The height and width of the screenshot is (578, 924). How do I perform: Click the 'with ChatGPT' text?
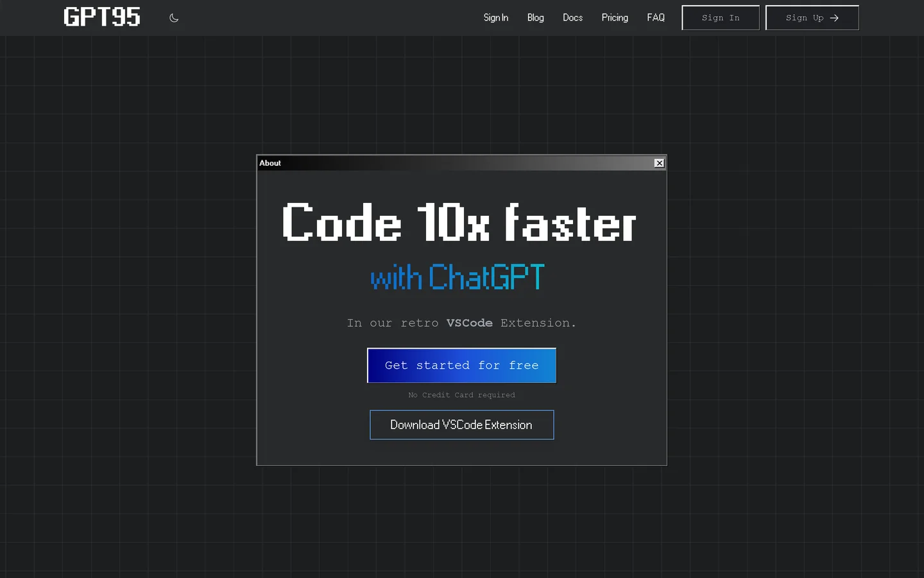(458, 277)
